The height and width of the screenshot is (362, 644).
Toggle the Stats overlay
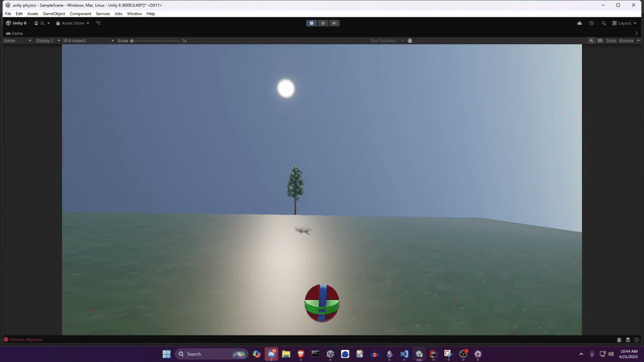click(611, 41)
